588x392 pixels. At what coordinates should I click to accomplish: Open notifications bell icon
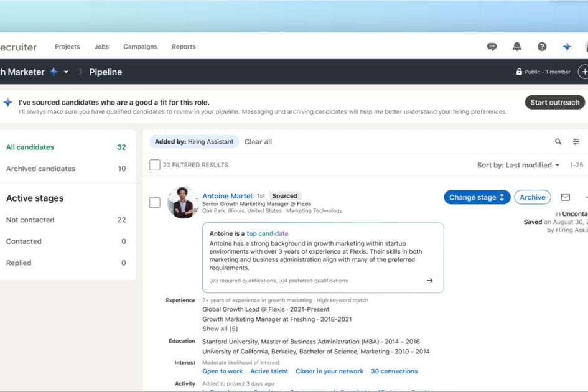(x=516, y=47)
